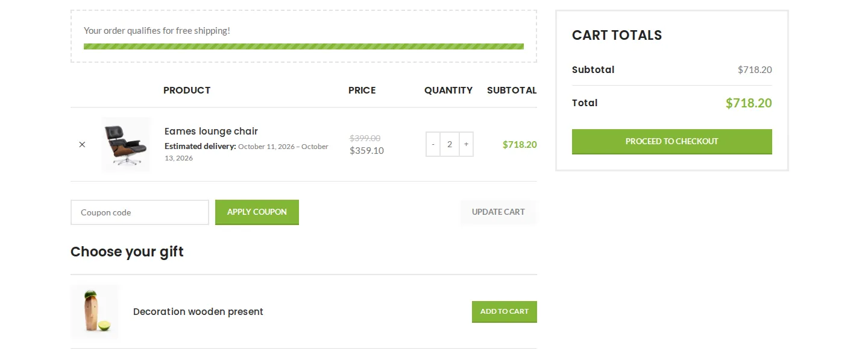Viewport: 868px width, 362px height.
Task: Add Decoration wooden present gift to cart
Action: click(505, 311)
